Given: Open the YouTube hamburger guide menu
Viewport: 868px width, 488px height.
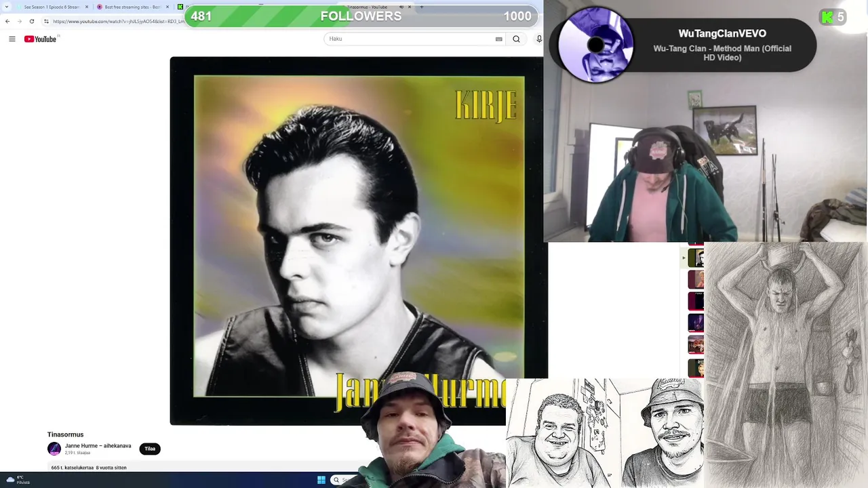Looking at the screenshot, I should coord(12,39).
